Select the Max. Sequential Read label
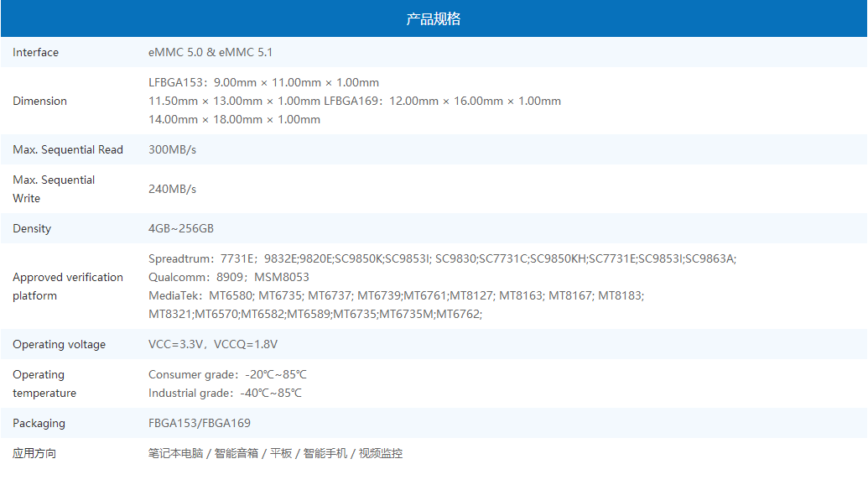The image size is (868, 485). [68, 150]
